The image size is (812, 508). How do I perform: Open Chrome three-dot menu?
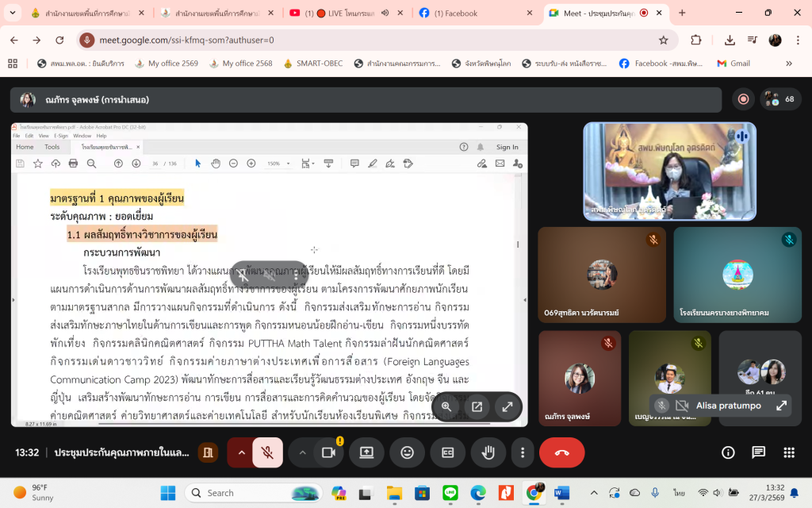[798, 40]
